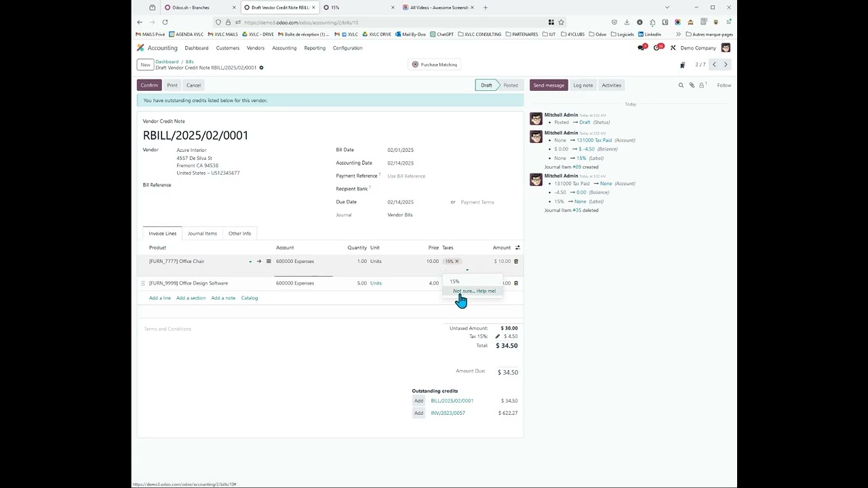Reload the browser page
Screen dimensions: 868x488
(165, 22)
